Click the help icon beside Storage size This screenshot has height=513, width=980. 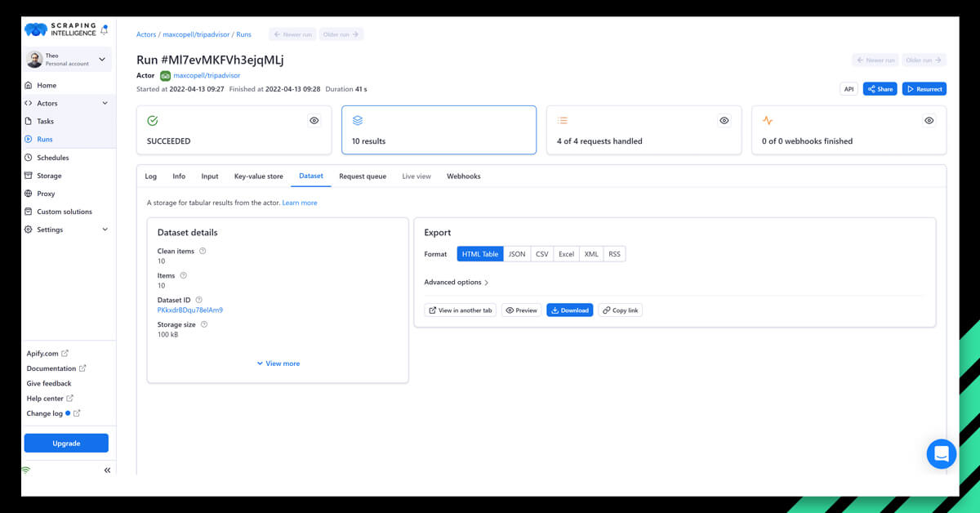pyautogui.click(x=204, y=324)
